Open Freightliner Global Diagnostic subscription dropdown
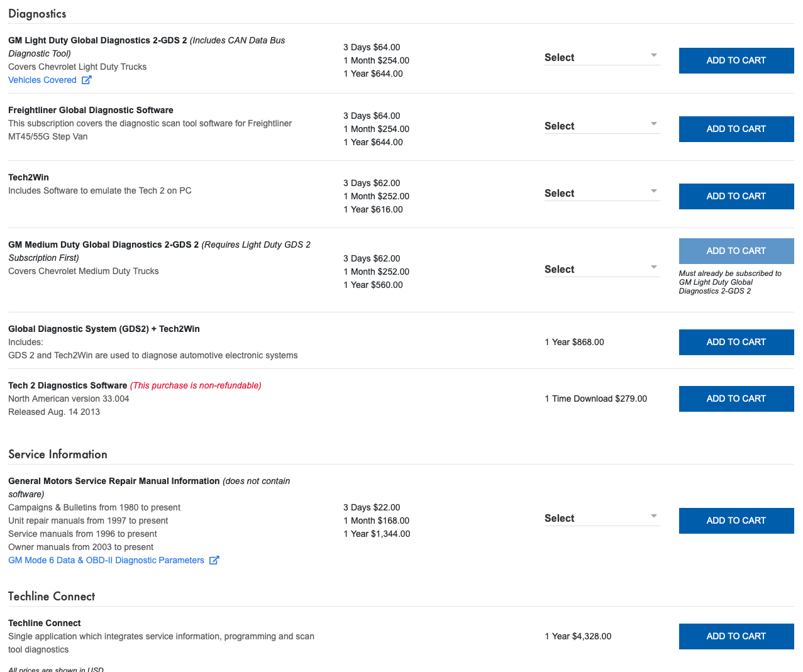 coord(601,126)
